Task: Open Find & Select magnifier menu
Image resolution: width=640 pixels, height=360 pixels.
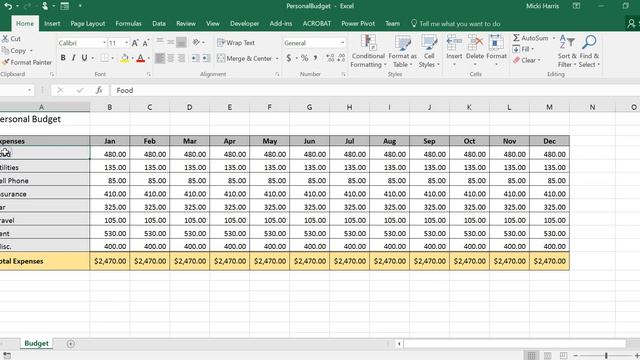Action: (589, 51)
